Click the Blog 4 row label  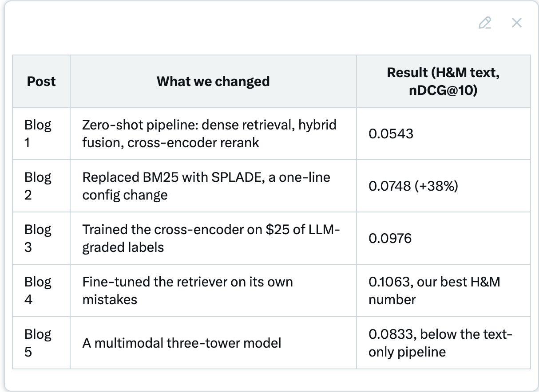click(41, 290)
